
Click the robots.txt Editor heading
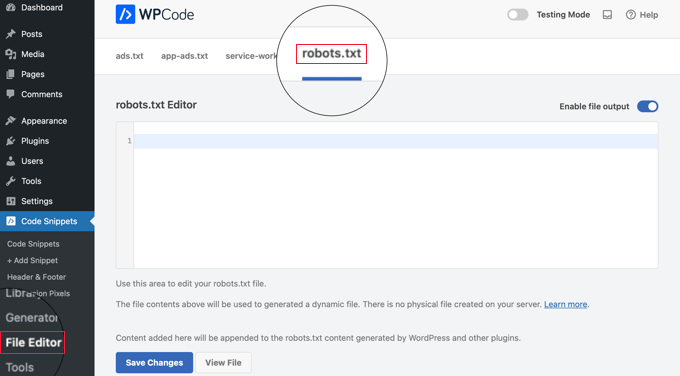[156, 105]
